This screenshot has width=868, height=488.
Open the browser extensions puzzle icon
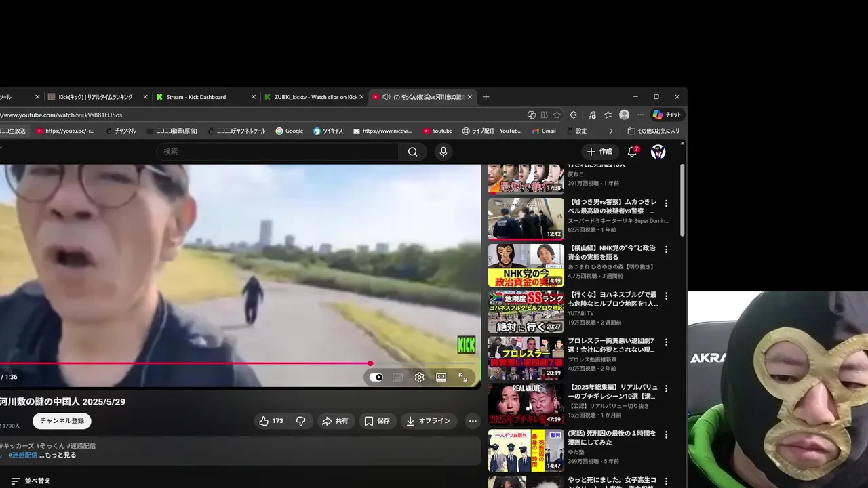574,115
